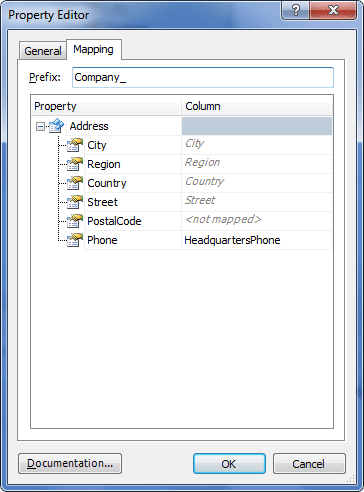Click the Phone property icon
The height and width of the screenshot is (492, 364).
[x=75, y=240]
